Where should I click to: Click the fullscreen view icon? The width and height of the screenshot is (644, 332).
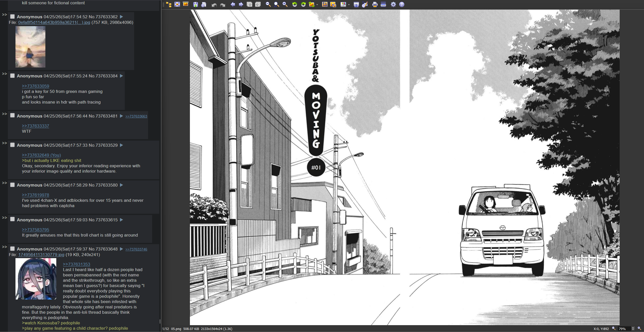point(177,5)
